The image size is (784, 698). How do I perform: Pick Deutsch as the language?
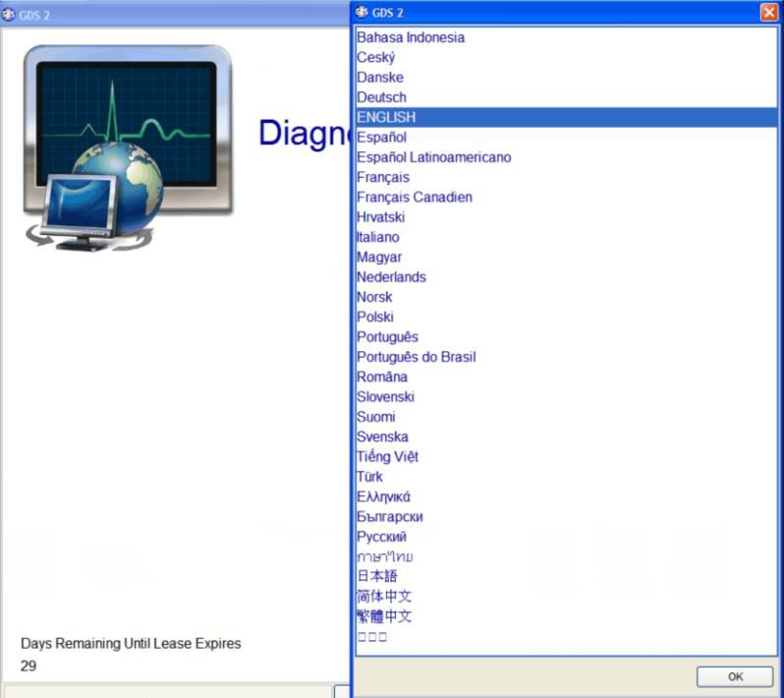click(x=566, y=97)
